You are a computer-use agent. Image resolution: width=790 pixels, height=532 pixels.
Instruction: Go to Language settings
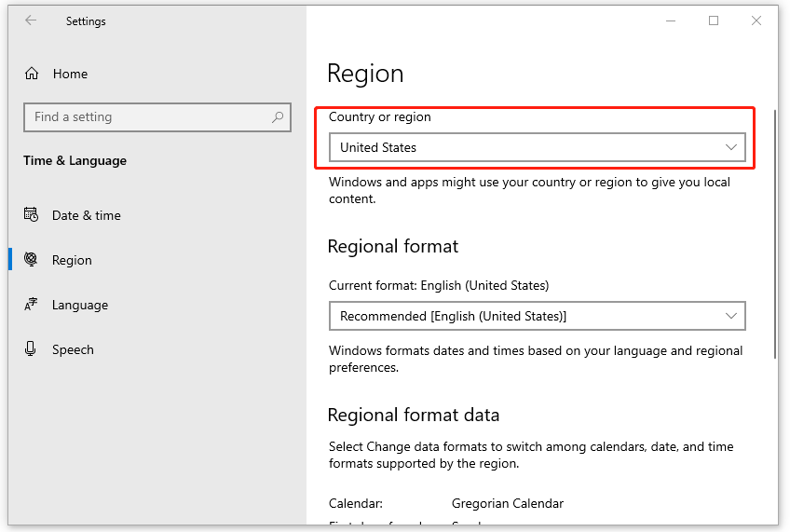pyautogui.click(x=157, y=305)
